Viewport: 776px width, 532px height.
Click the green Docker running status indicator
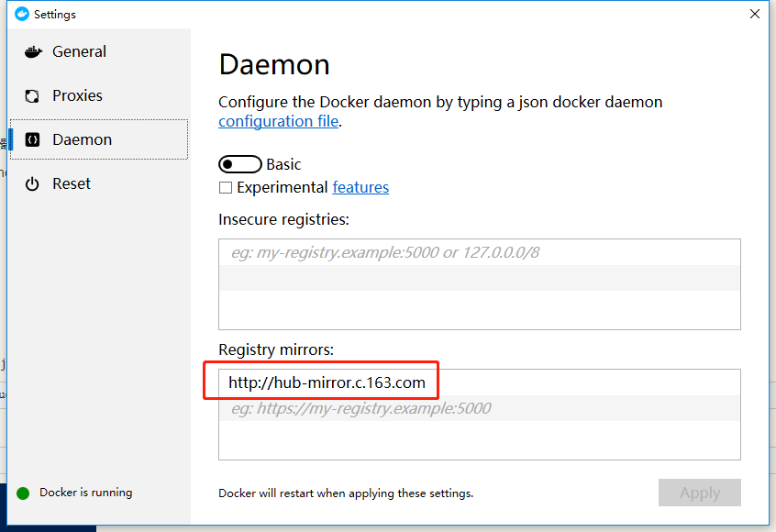[23, 493]
